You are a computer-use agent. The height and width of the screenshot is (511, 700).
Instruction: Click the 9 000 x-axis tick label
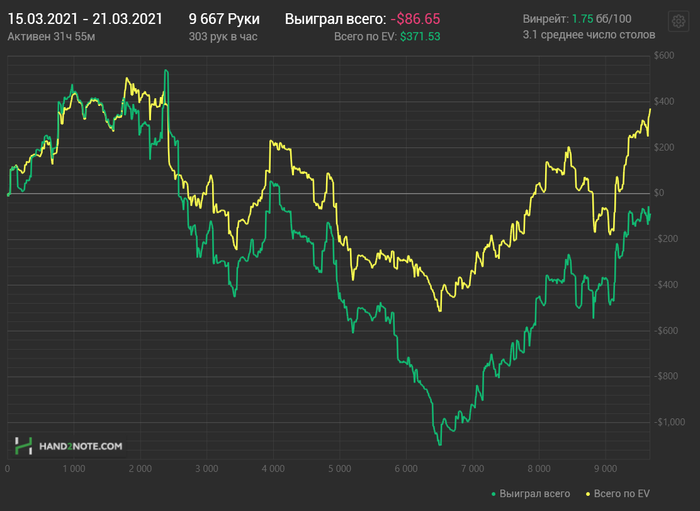coord(605,469)
